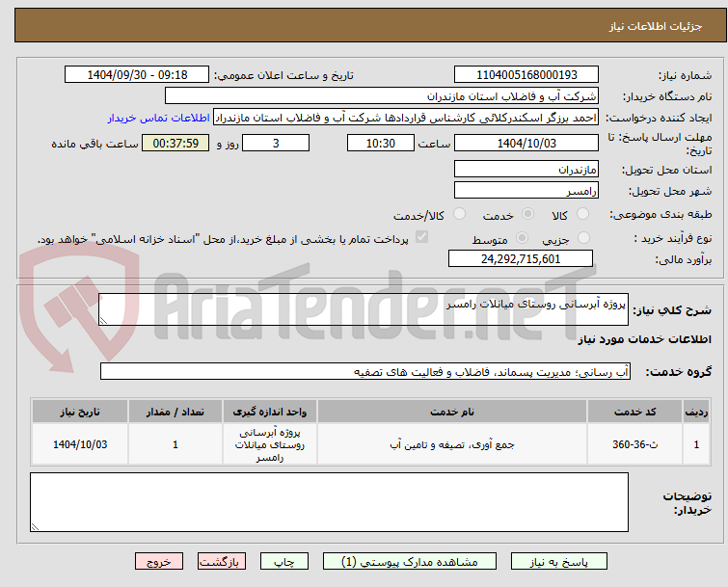Click the 'کد خدمت' column header

coord(634,412)
